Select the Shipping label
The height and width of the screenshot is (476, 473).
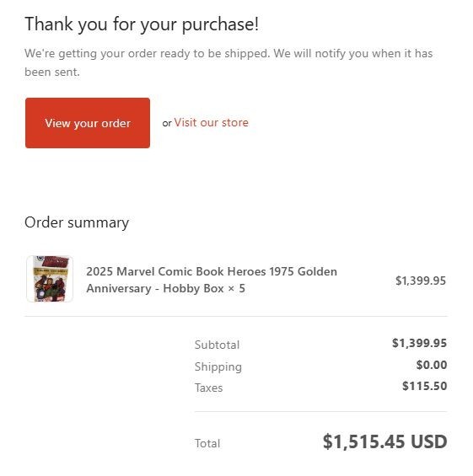tap(218, 366)
